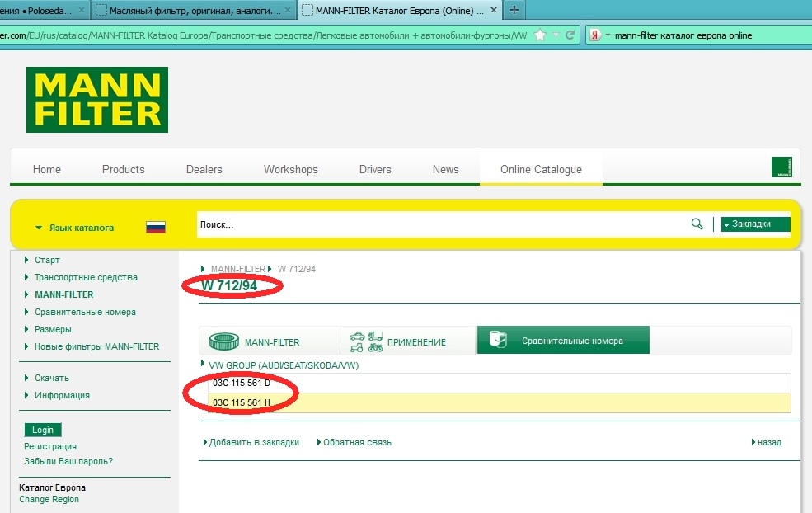Bookmark page with the star icon
Screen dimensions: 812x513
(x=540, y=35)
